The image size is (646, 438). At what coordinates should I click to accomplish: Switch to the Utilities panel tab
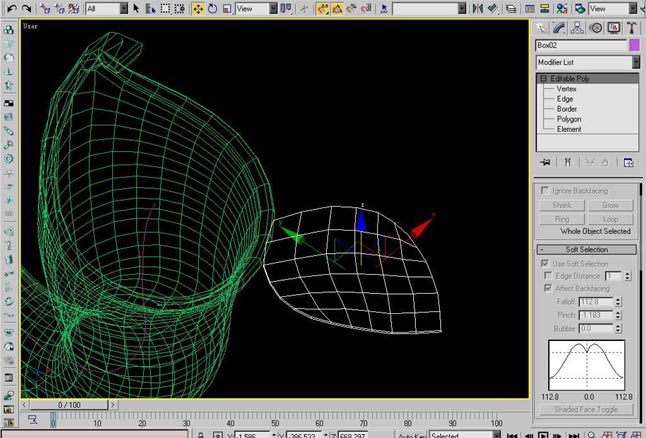pyautogui.click(x=631, y=28)
